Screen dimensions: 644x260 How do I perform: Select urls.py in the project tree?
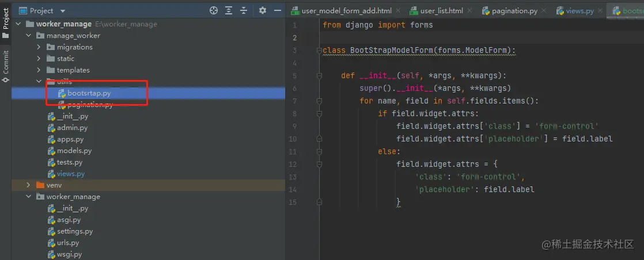pyautogui.click(x=148, y=242)
